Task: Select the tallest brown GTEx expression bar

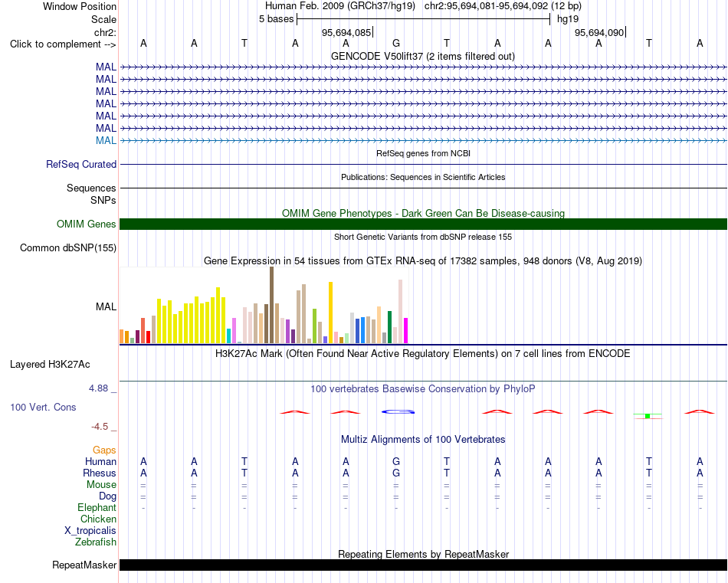Action: 271,305
